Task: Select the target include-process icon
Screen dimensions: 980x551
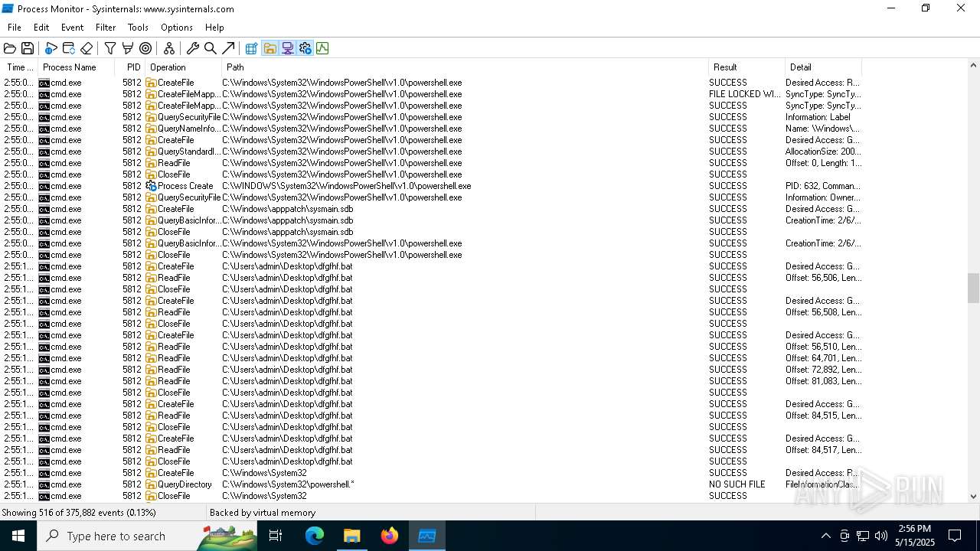Action: tap(145, 48)
